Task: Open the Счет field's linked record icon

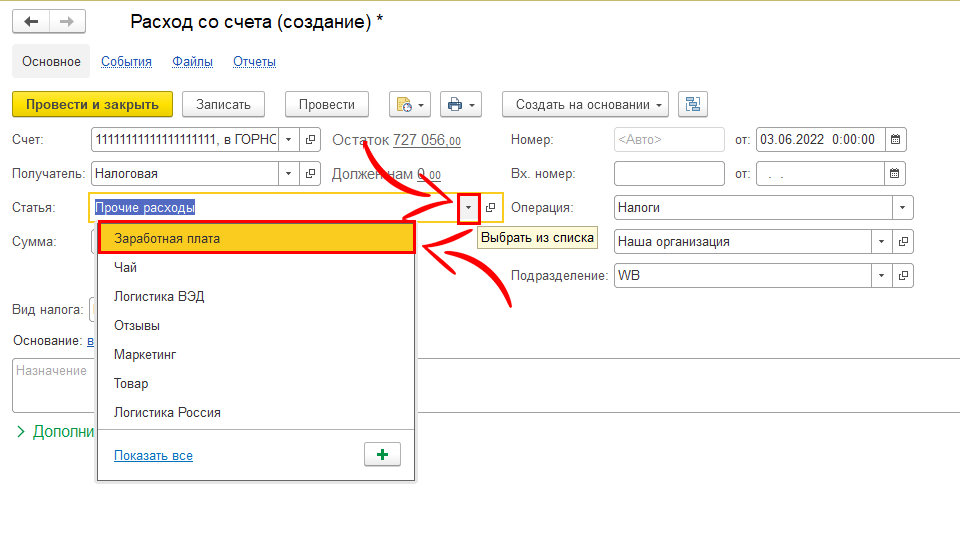Action: (310, 140)
